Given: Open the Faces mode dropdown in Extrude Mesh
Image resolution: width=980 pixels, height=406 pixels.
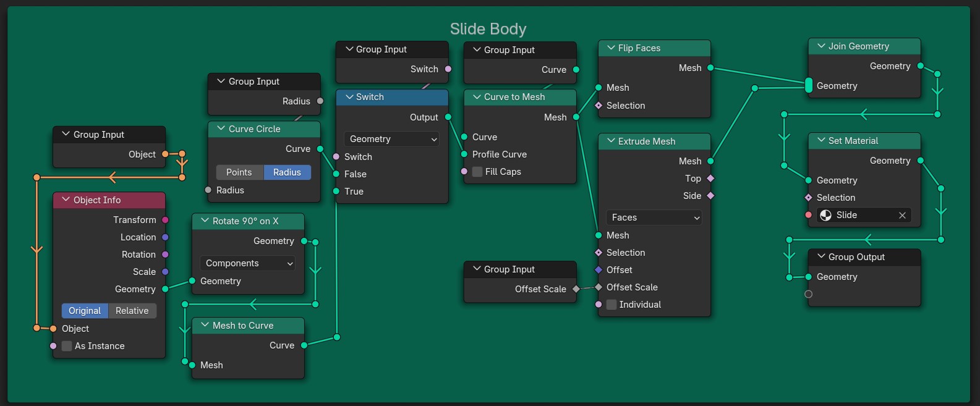Looking at the screenshot, I should point(654,218).
